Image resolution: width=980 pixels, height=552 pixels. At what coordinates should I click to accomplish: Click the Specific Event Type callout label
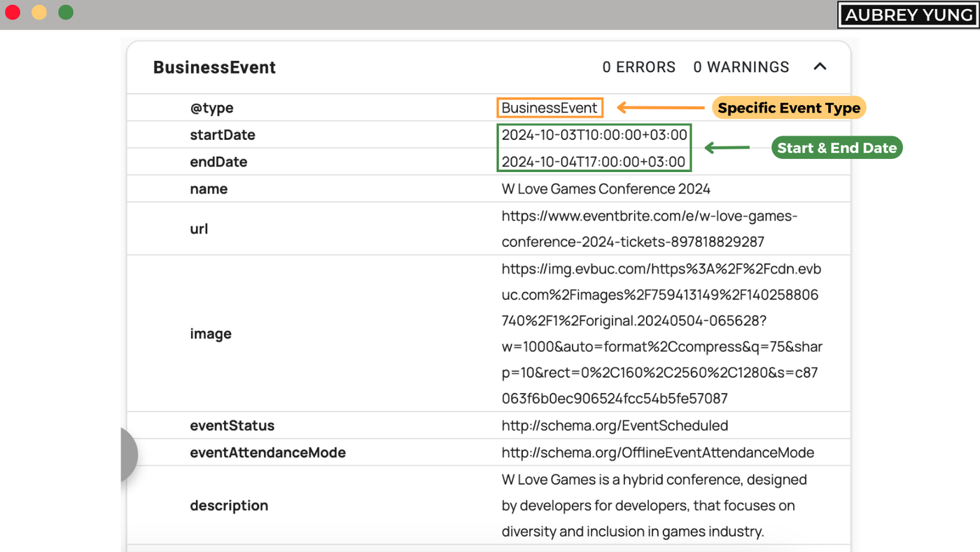[x=788, y=107]
